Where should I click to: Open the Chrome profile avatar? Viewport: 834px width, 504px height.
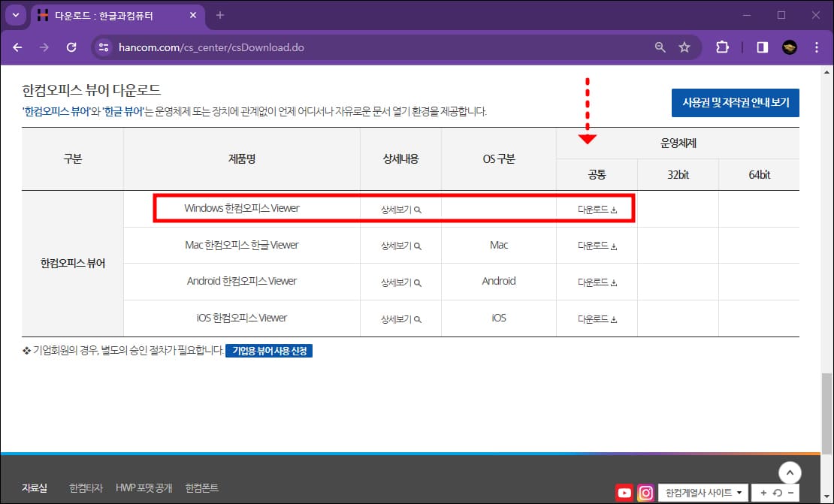[x=791, y=47]
